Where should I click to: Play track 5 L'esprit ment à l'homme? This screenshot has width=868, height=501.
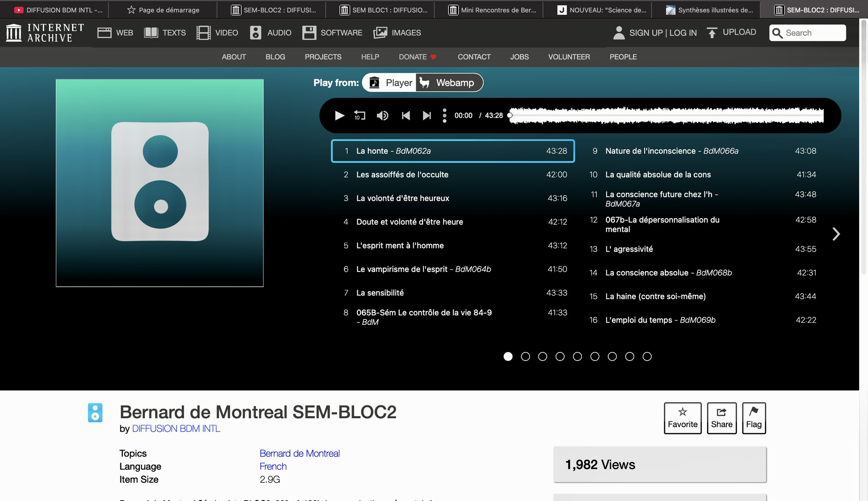453,246
